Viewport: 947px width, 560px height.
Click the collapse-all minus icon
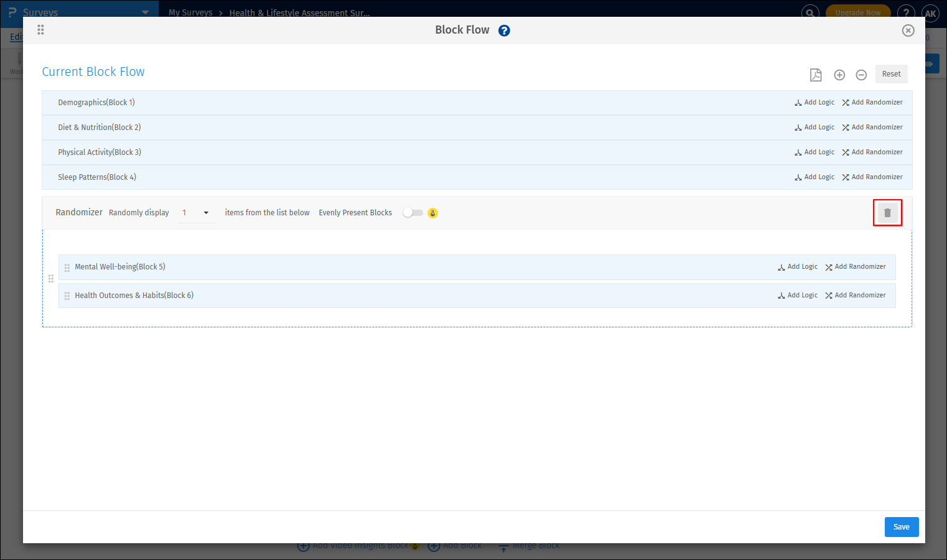click(861, 75)
